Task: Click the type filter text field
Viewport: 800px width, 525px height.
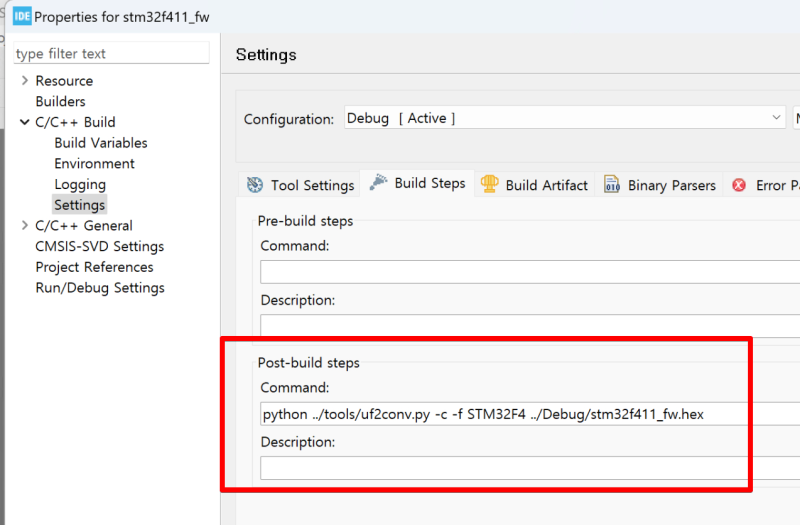Action: click(111, 53)
